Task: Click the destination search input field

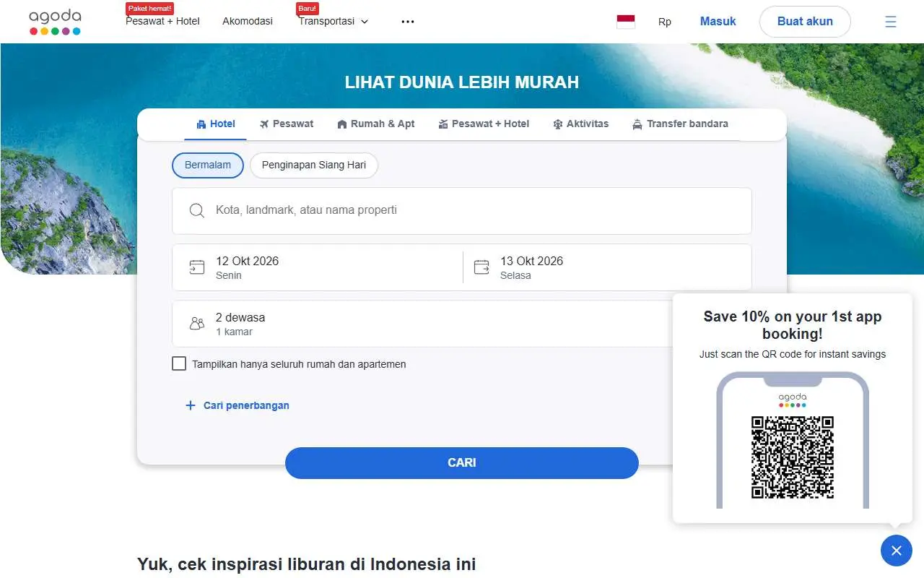Action: 462,211
